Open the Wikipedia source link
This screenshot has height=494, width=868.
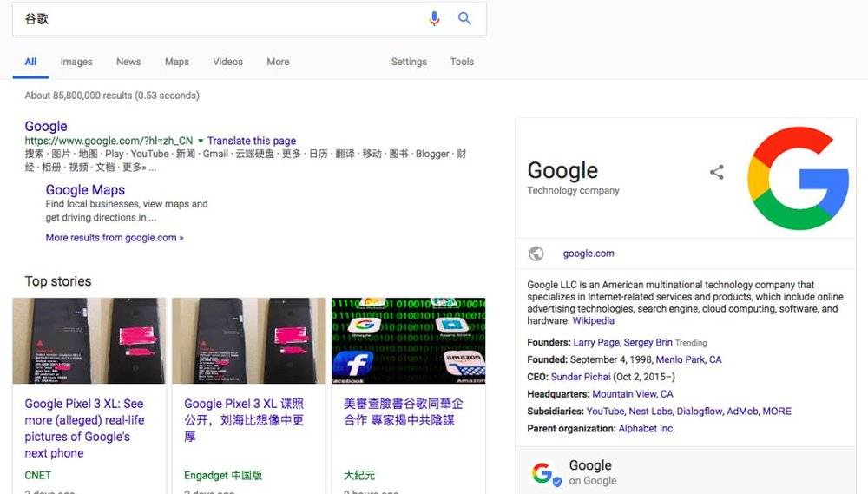click(594, 320)
